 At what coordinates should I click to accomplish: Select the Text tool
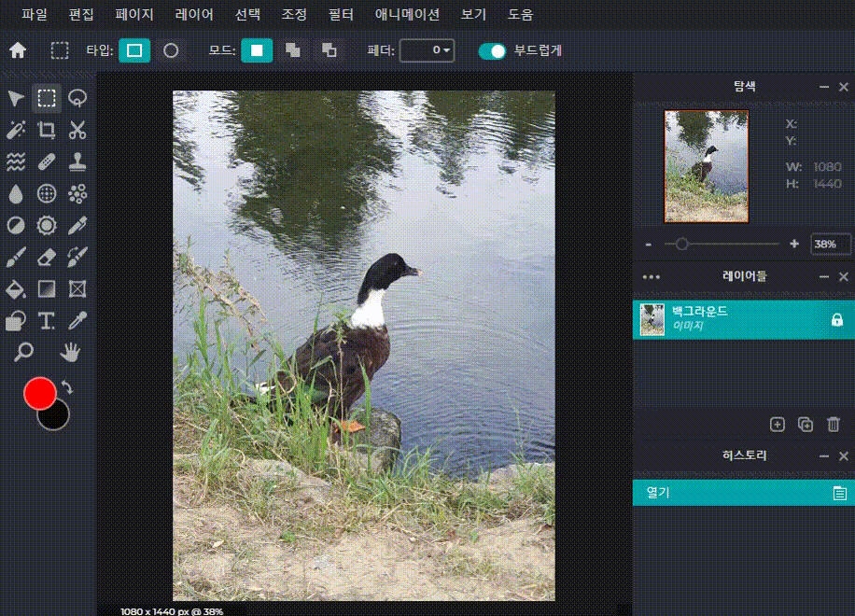tap(47, 320)
